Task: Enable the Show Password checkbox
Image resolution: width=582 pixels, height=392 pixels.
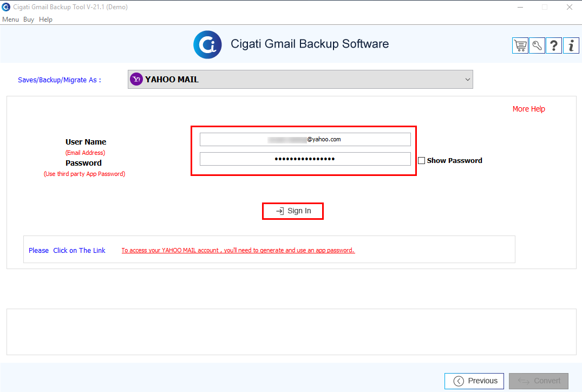Action: pos(421,161)
